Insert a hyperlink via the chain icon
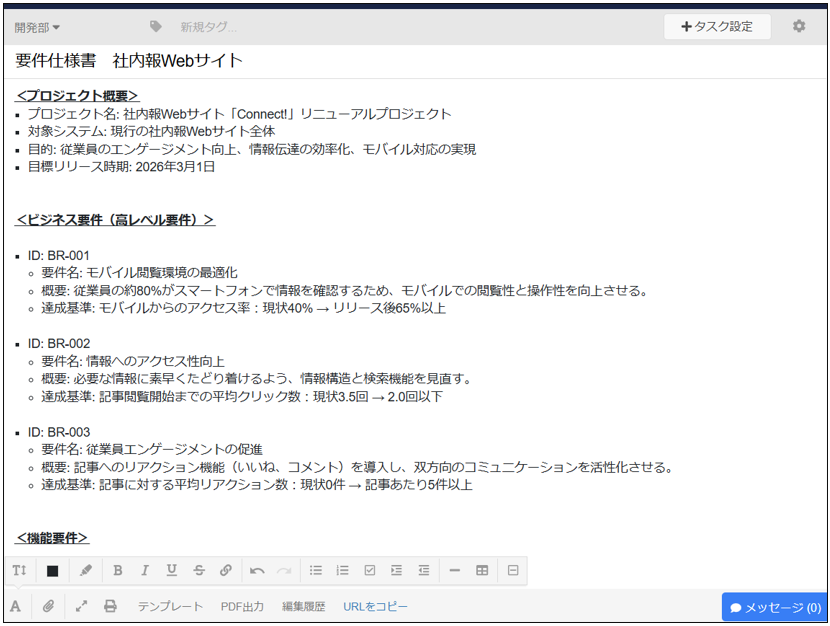The image size is (830, 626). (225, 570)
